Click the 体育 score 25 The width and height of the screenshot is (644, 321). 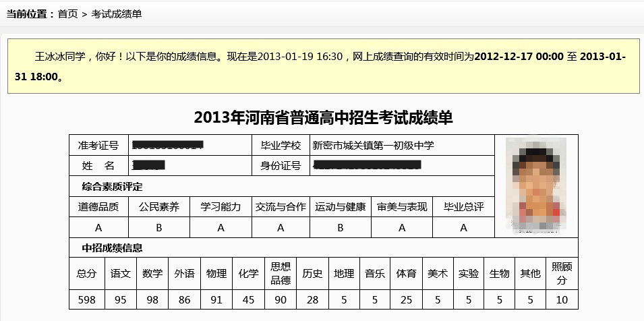(x=406, y=299)
